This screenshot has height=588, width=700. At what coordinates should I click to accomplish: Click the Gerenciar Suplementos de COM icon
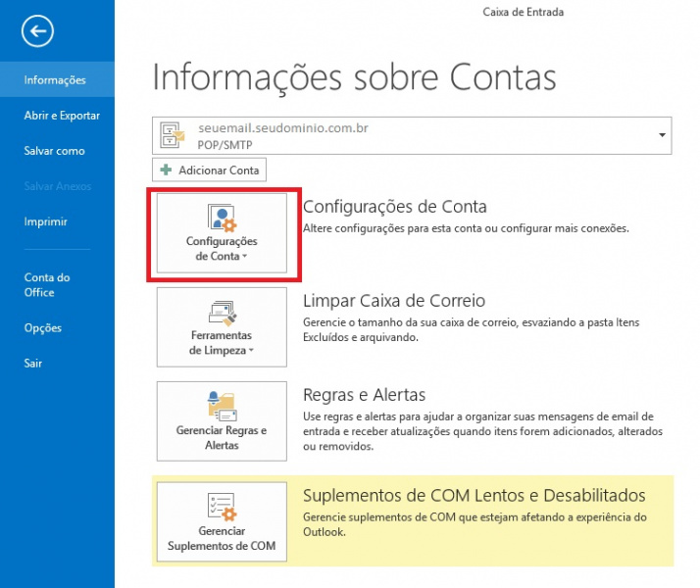pyautogui.click(x=222, y=506)
